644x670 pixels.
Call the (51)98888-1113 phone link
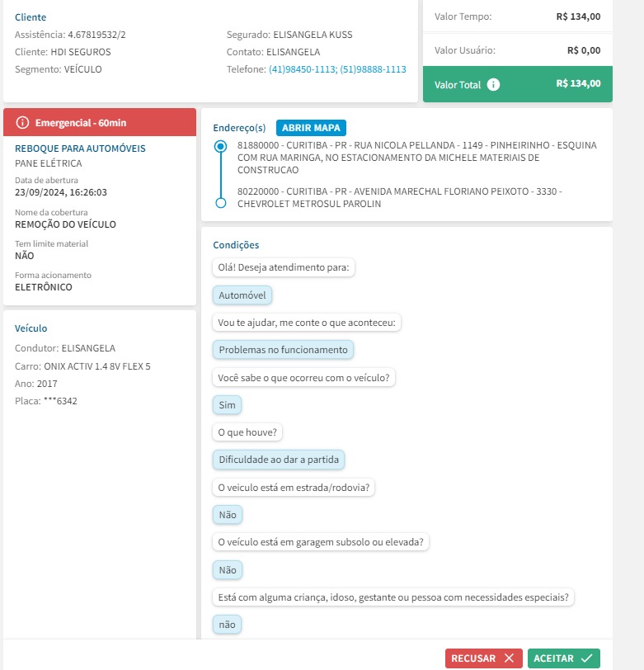pos(373,69)
